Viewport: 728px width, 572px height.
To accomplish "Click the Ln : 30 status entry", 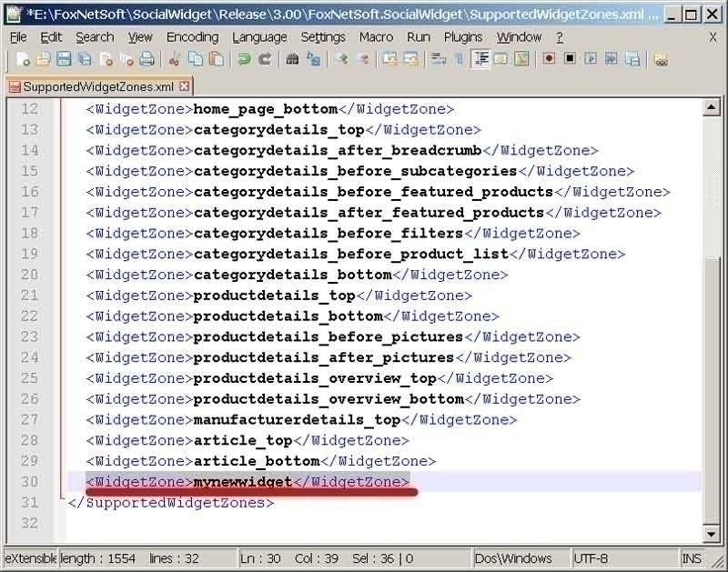I will (x=260, y=558).
